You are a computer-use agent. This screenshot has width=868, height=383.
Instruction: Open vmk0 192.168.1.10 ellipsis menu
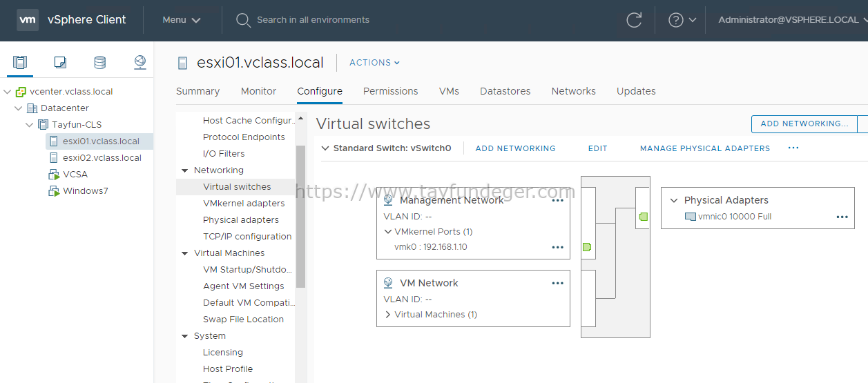(x=558, y=247)
